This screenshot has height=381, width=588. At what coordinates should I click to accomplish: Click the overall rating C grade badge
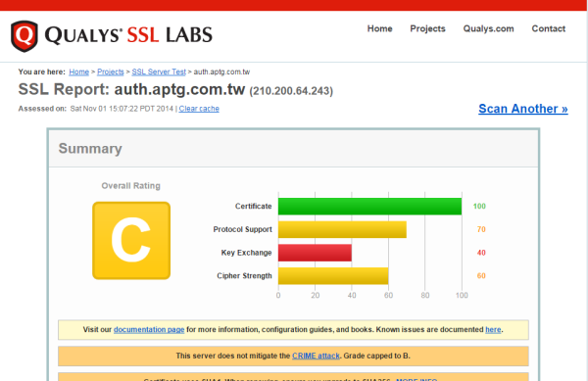(x=131, y=241)
